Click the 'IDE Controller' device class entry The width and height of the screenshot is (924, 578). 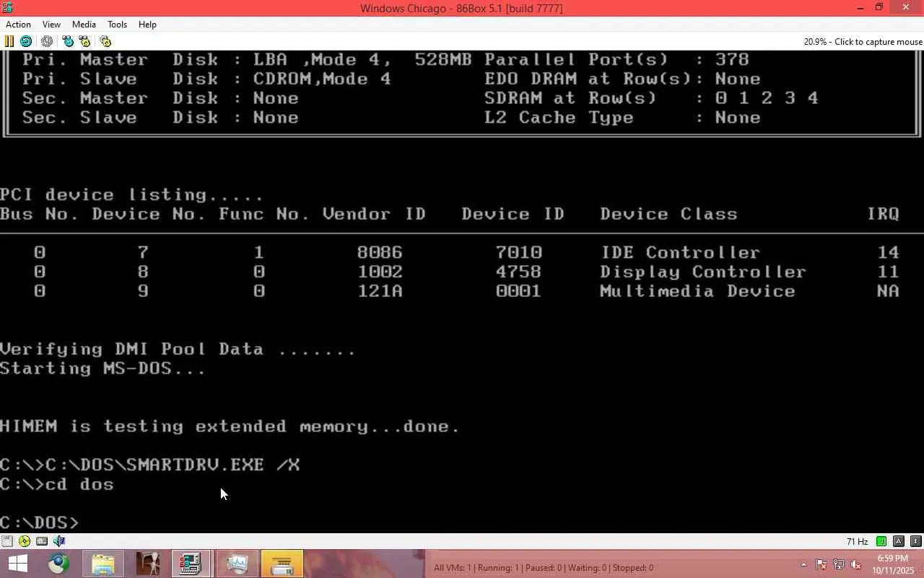(680, 253)
